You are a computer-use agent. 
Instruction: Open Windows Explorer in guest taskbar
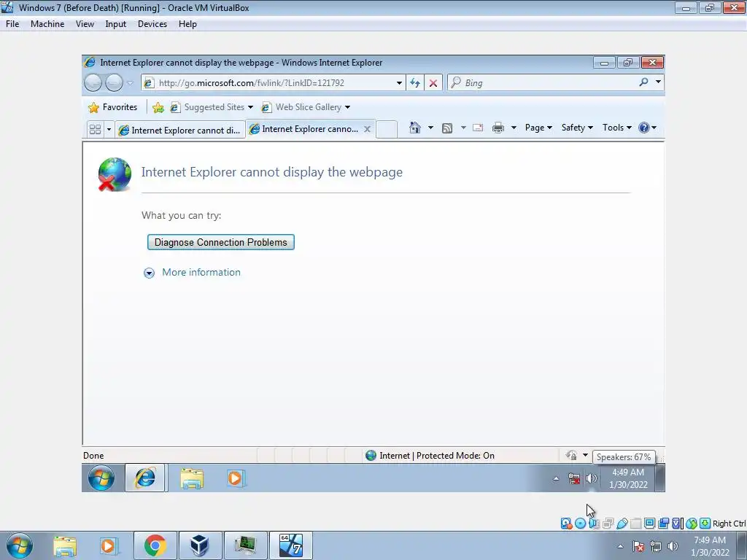click(192, 478)
